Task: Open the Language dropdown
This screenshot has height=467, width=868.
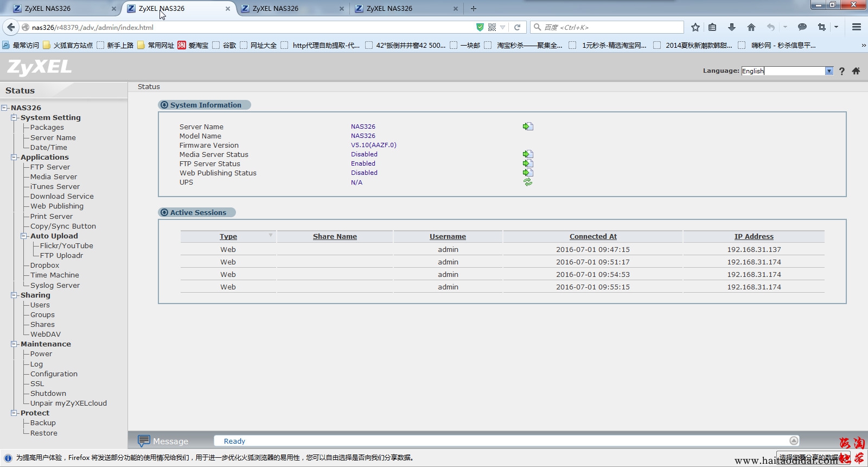Action: 828,71
